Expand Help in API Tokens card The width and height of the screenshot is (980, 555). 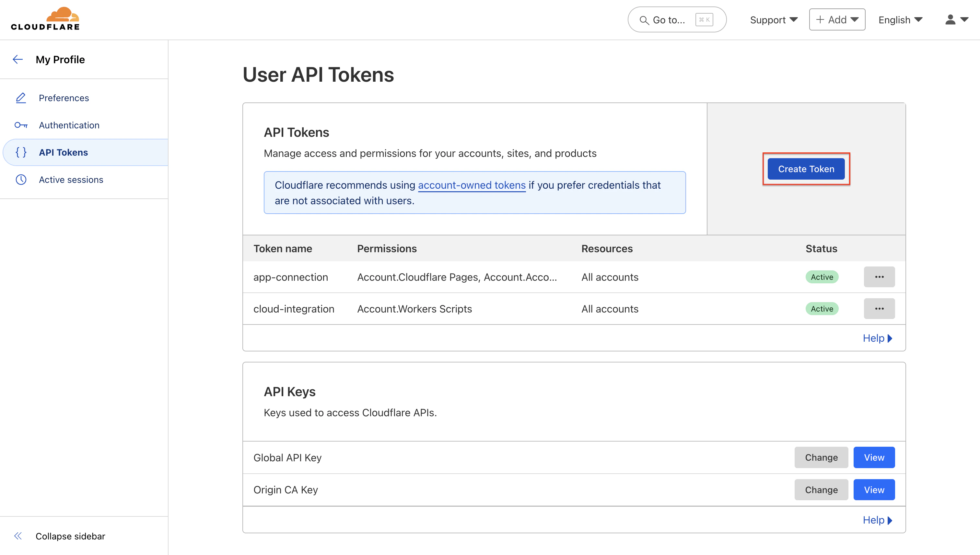pyautogui.click(x=878, y=338)
